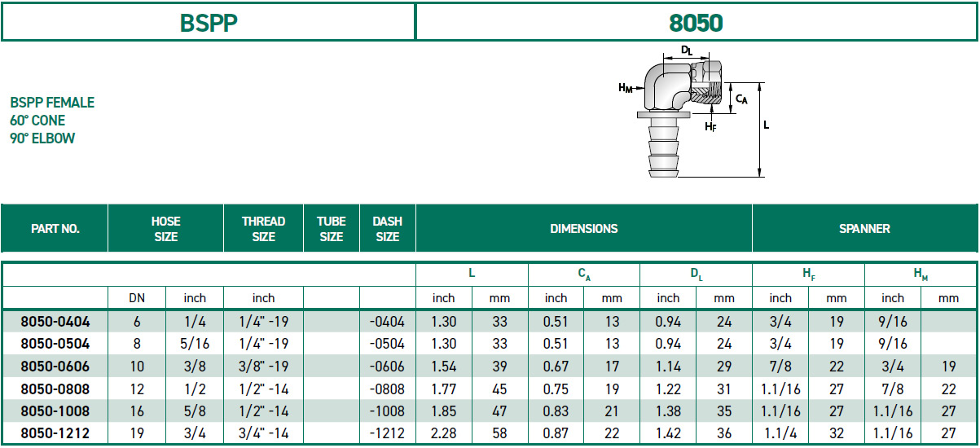Click thread size 3/8" -19
This screenshot has height=448, width=980.
click(x=263, y=367)
